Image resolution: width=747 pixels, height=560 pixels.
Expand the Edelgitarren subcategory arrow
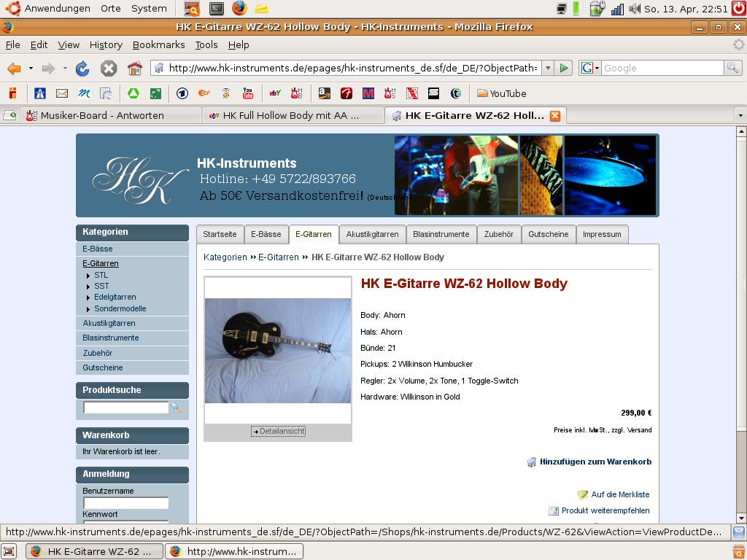[88, 297]
